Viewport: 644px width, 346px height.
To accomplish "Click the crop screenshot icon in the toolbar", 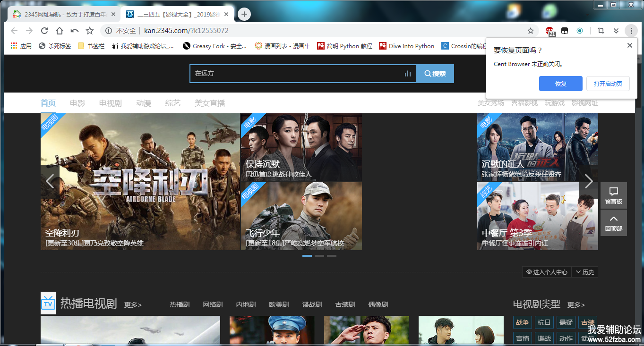I will pos(601,31).
